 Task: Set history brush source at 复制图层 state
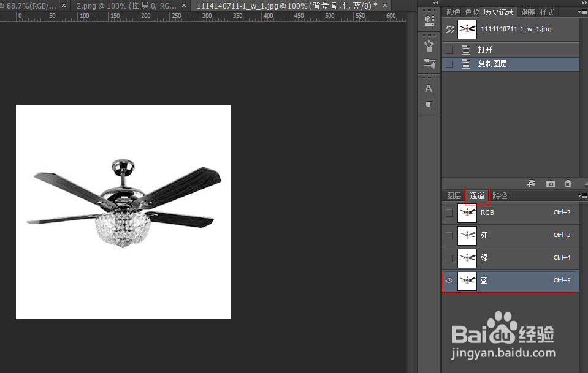pyautogui.click(x=449, y=64)
